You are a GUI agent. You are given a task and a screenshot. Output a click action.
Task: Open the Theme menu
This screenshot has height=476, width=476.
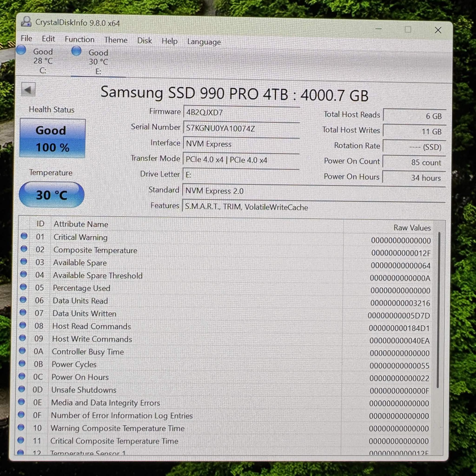tap(116, 40)
